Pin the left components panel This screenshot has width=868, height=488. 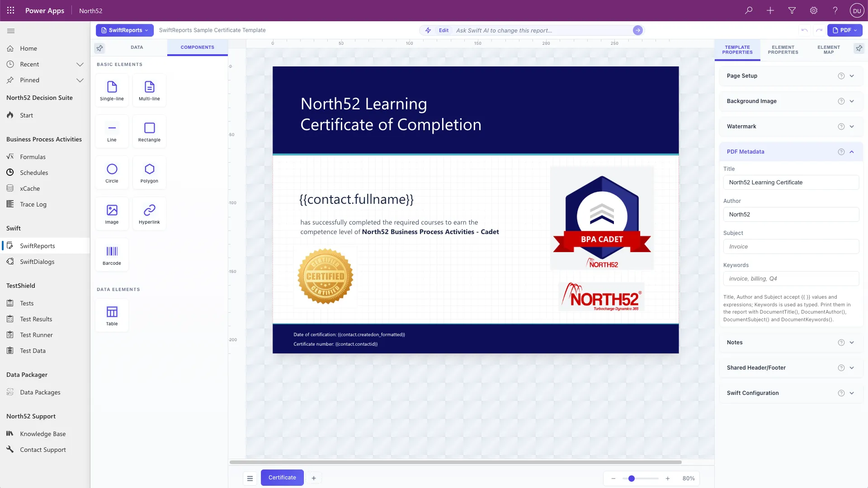[99, 48]
